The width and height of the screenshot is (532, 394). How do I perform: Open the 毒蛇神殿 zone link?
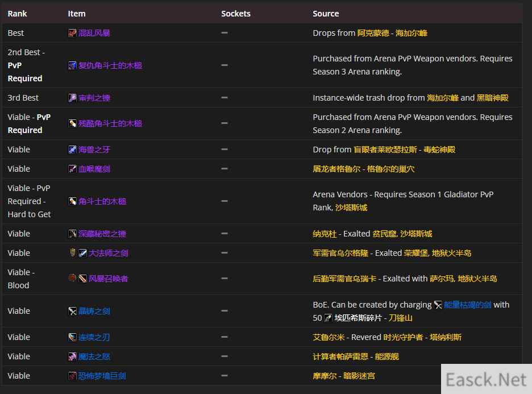coord(439,150)
